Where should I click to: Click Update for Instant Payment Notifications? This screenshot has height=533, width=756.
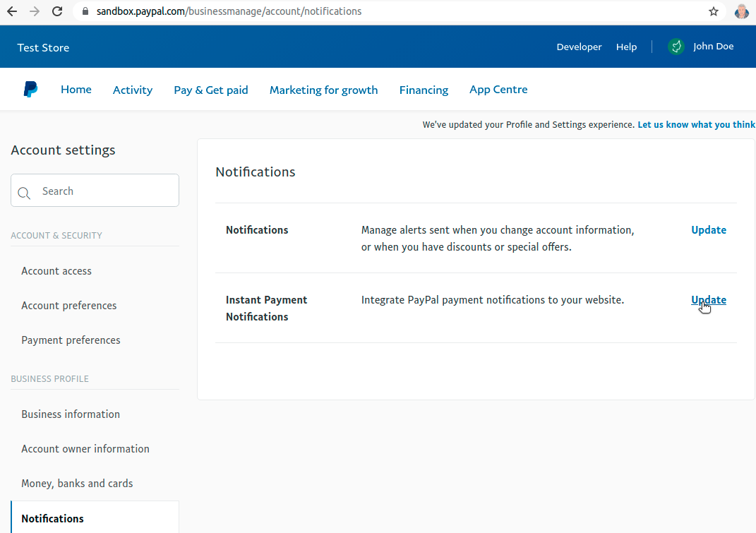click(x=709, y=300)
